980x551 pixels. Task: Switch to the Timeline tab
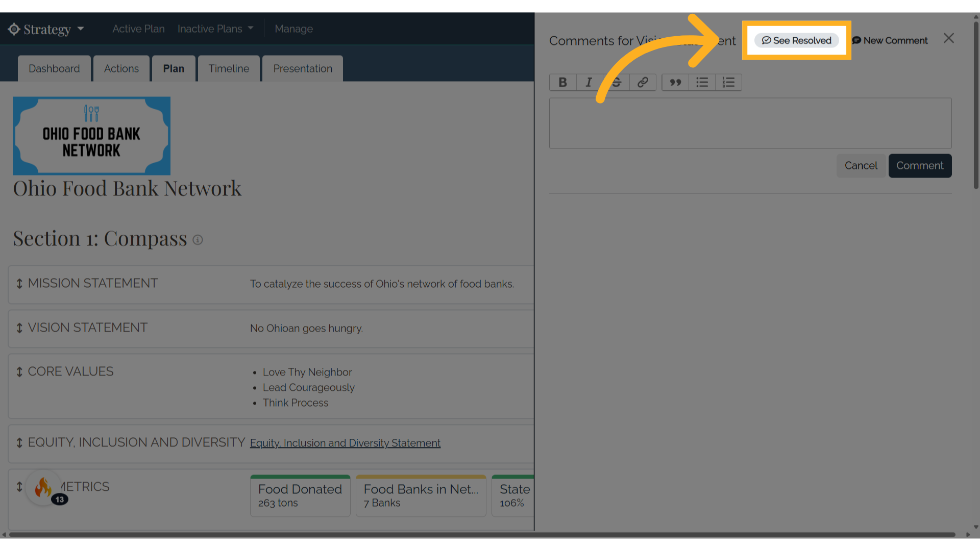pyautogui.click(x=229, y=68)
